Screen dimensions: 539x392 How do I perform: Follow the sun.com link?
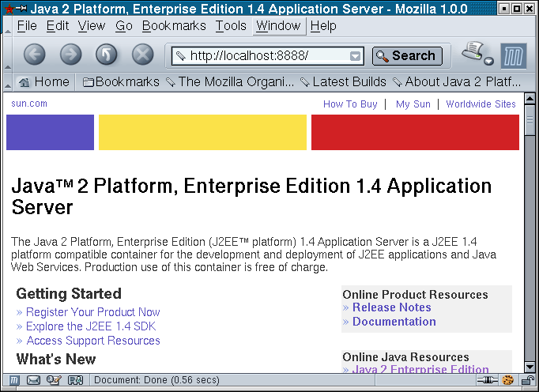[x=29, y=104]
